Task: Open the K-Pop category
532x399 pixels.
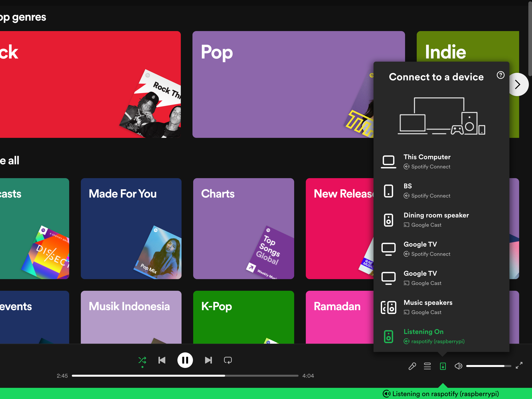Action: tap(243, 317)
